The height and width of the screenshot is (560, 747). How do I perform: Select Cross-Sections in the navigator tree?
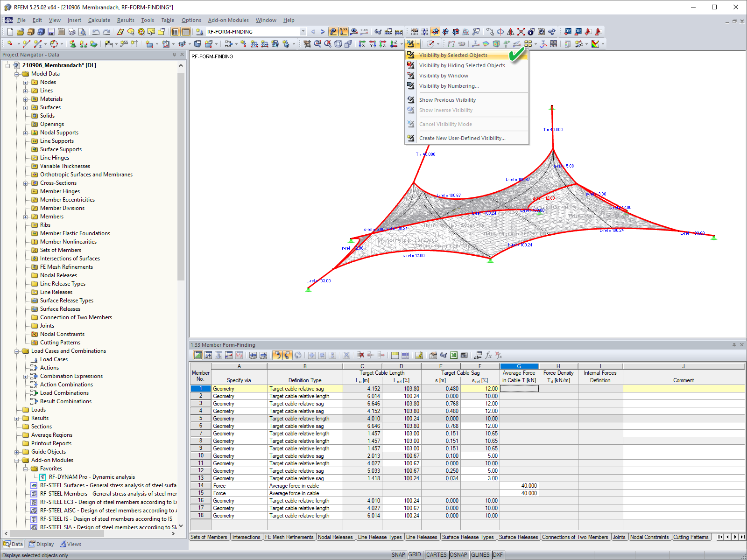(x=58, y=183)
